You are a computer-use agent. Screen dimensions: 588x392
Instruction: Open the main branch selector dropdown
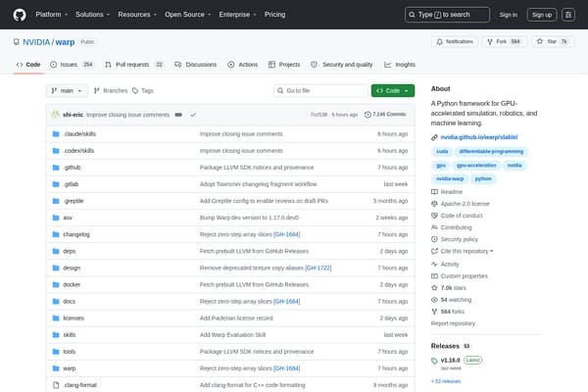(x=67, y=91)
